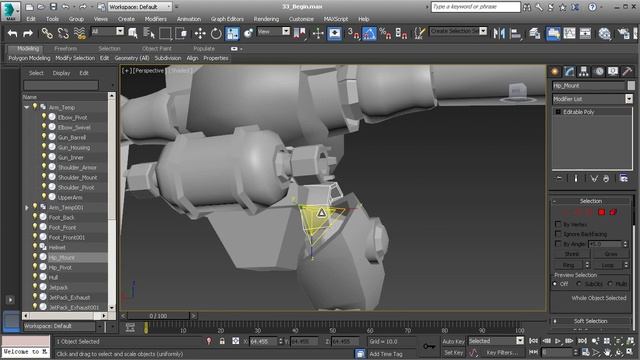Viewport: 640px width, 360px height.
Task: Toggle visibility bulb for Elbow_Pivot
Action: 44,117
